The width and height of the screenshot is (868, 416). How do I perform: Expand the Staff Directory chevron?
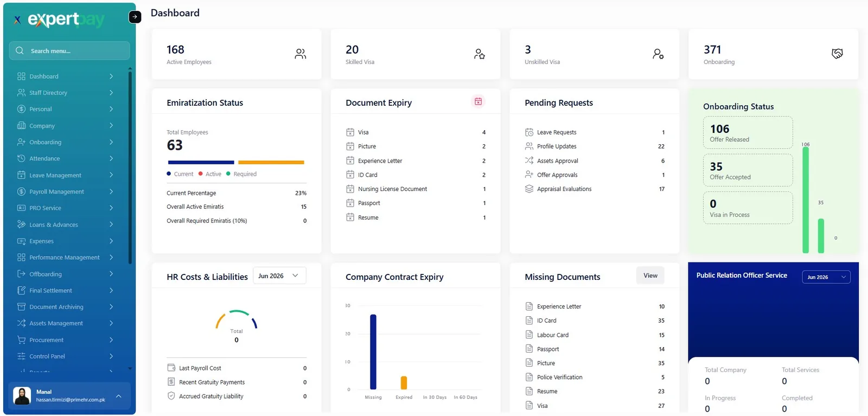111,93
